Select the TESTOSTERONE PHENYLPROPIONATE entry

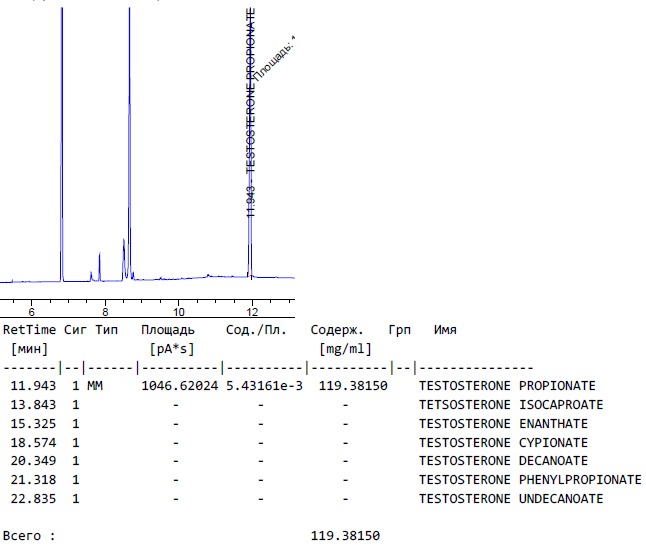tap(529, 480)
